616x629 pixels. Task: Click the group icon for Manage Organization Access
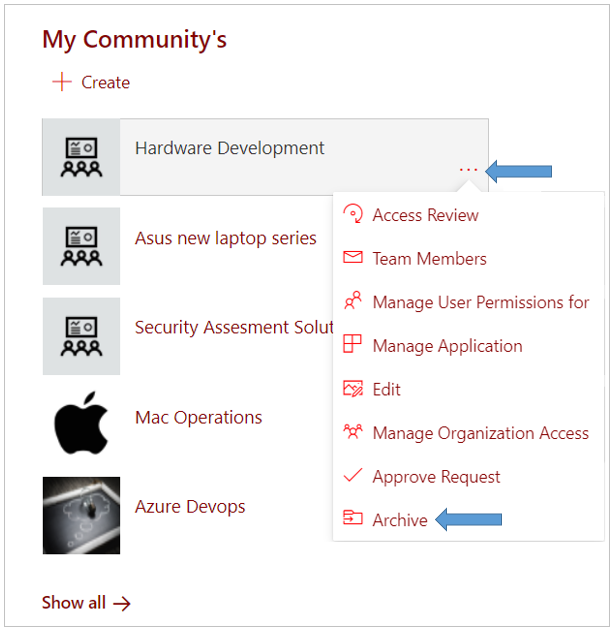tap(353, 432)
